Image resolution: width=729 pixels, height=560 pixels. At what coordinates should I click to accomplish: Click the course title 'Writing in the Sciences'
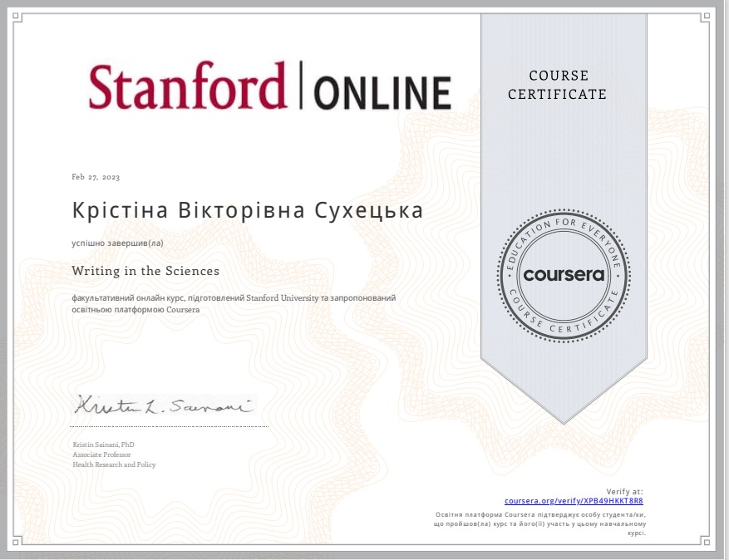[145, 271]
